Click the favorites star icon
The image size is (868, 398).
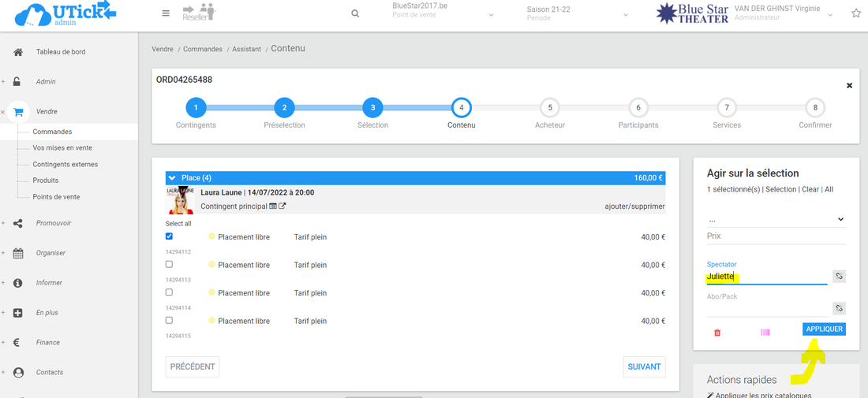pyautogui.click(x=856, y=13)
